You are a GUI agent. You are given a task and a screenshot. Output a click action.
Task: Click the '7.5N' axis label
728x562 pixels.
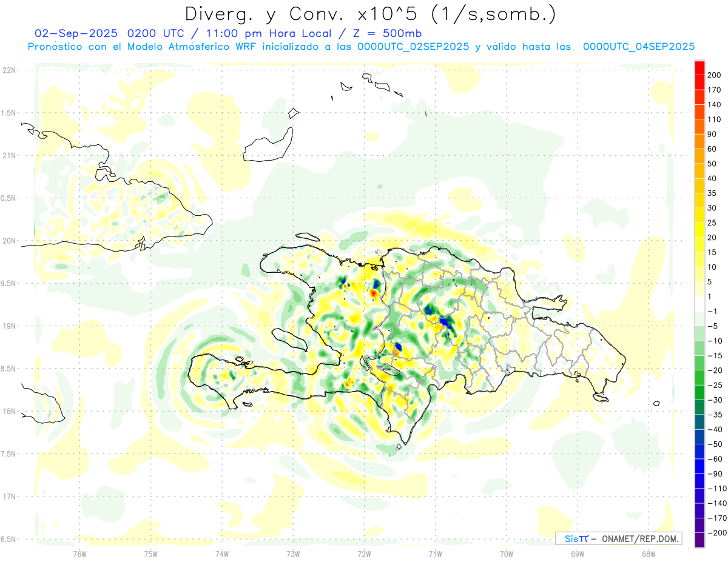[x=8, y=454]
